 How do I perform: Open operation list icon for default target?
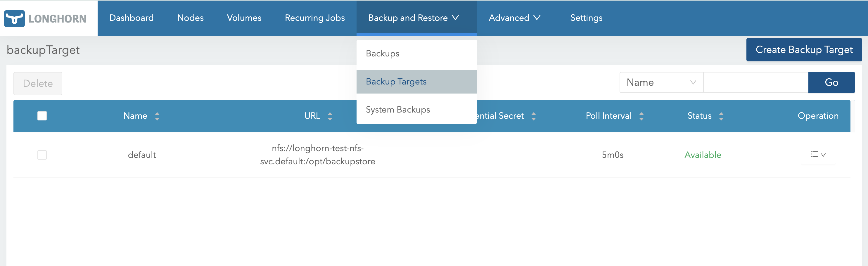(817, 155)
